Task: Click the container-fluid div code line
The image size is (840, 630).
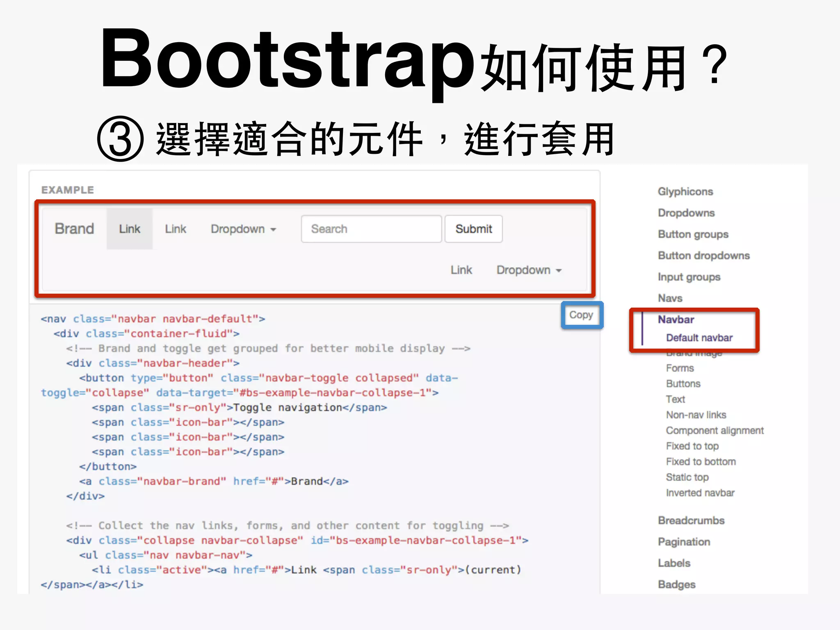Action: [x=146, y=333]
